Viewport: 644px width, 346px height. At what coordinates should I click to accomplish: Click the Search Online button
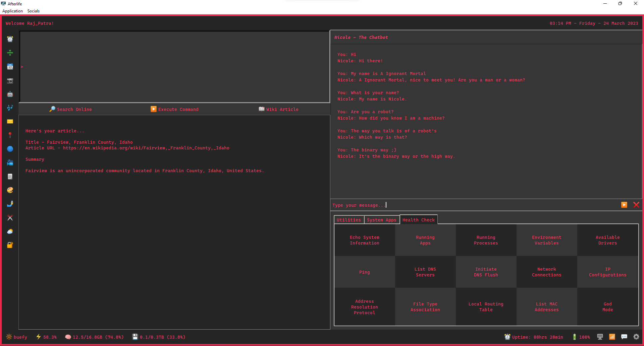tap(70, 109)
